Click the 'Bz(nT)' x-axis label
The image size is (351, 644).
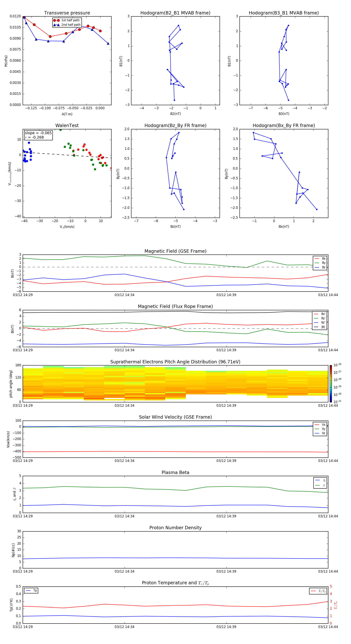(x=175, y=227)
